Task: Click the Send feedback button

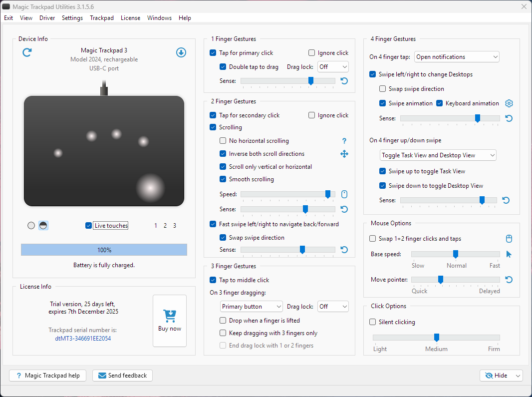Action: pos(122,376)
